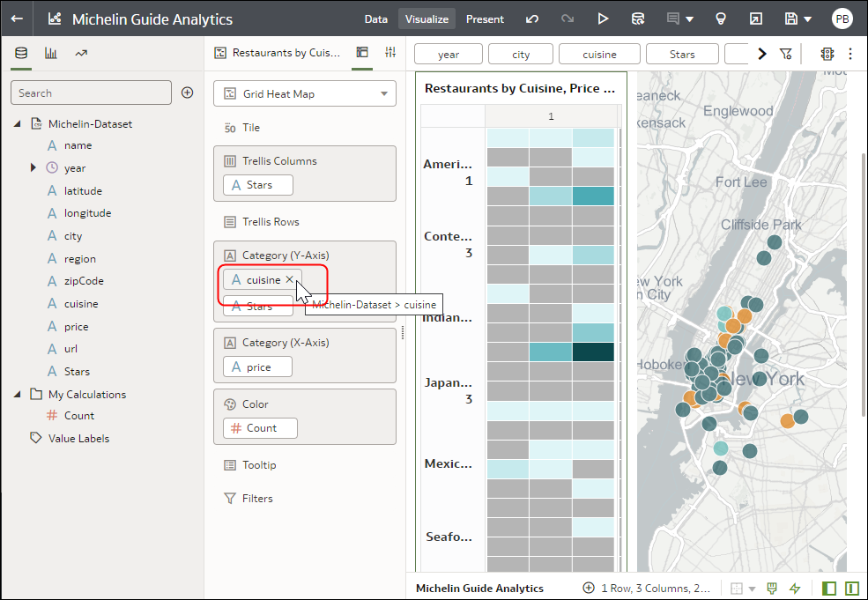This screenshot has height=600, width=868.
Task: Switch to the Present tab
Action: click(x=485, y=19)
